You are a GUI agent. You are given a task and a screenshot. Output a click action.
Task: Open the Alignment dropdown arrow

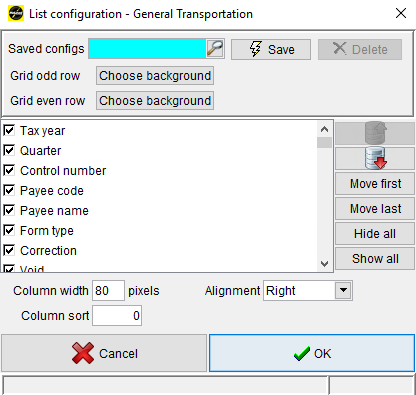[x=343, y=290]
